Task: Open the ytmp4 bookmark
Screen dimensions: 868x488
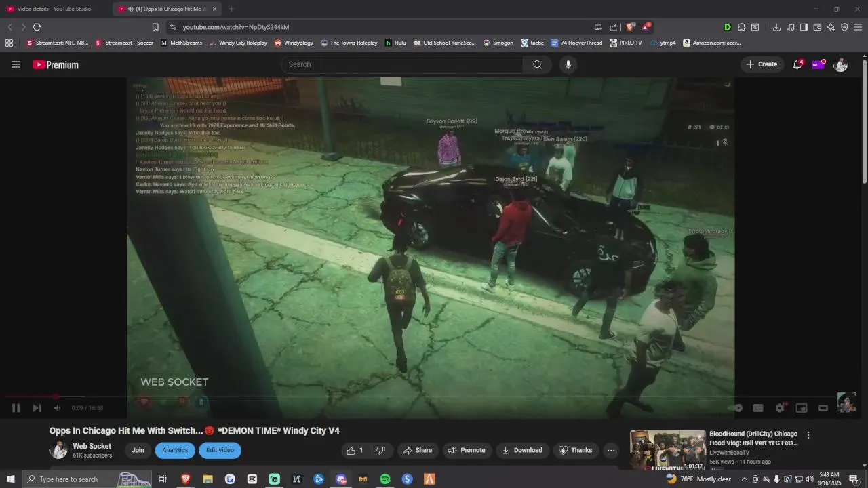Action: [663, 43]
